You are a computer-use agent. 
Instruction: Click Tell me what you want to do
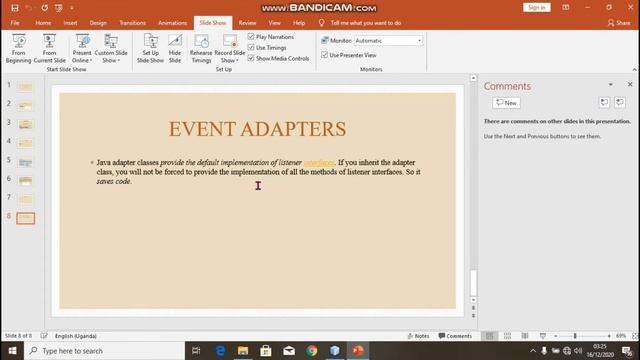[x=365, y=23]
